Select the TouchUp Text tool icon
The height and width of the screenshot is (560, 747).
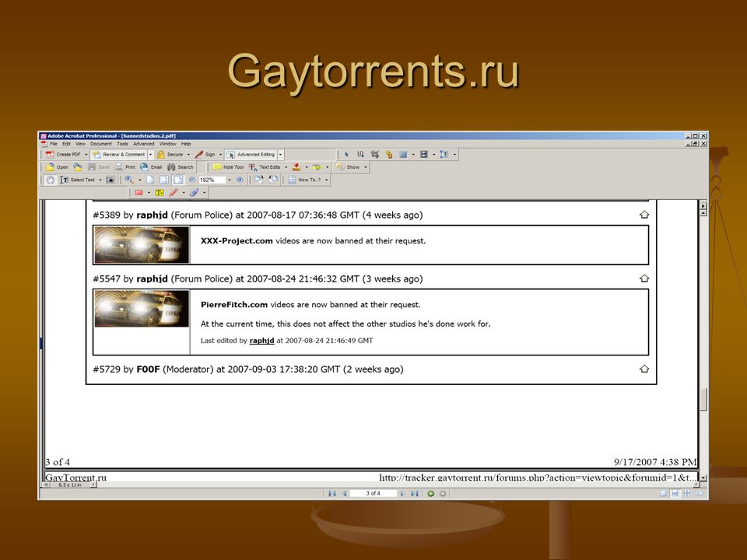coord(444,154)
